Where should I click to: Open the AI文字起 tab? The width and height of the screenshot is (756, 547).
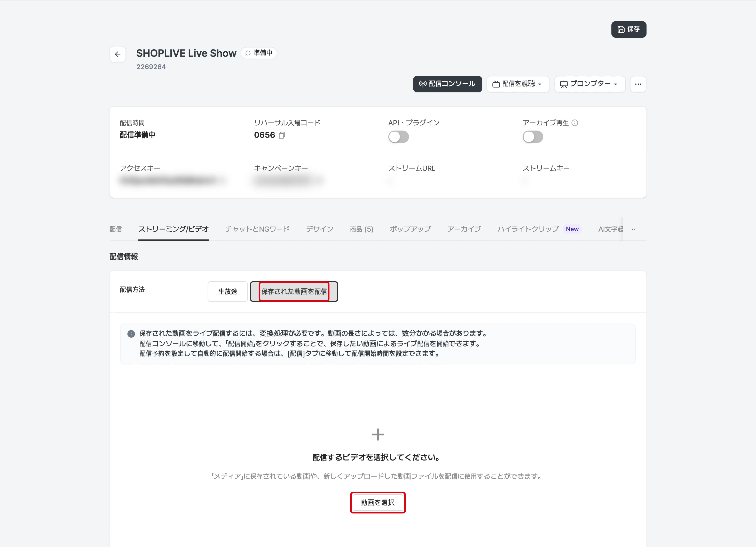pyautogui.click(x=610, y=229)
